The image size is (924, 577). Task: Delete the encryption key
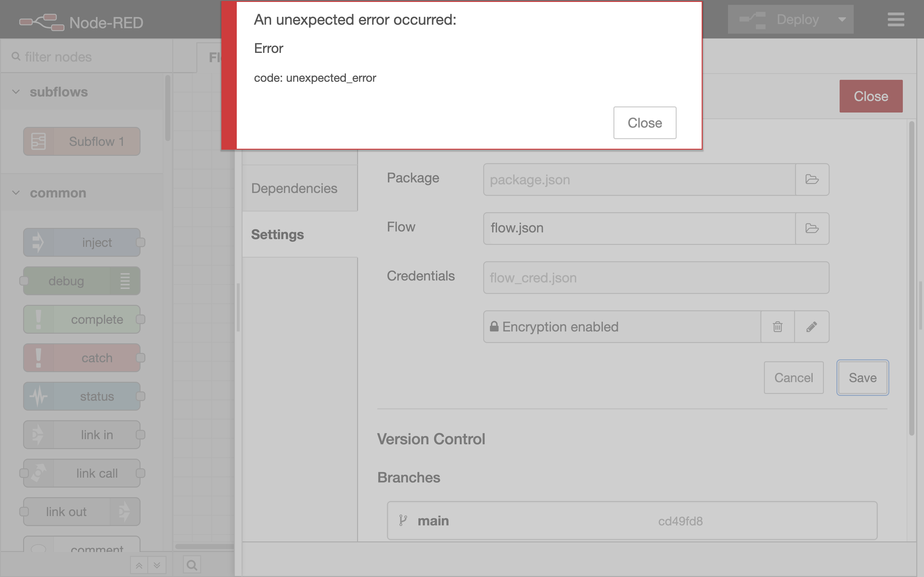[778, 327]
